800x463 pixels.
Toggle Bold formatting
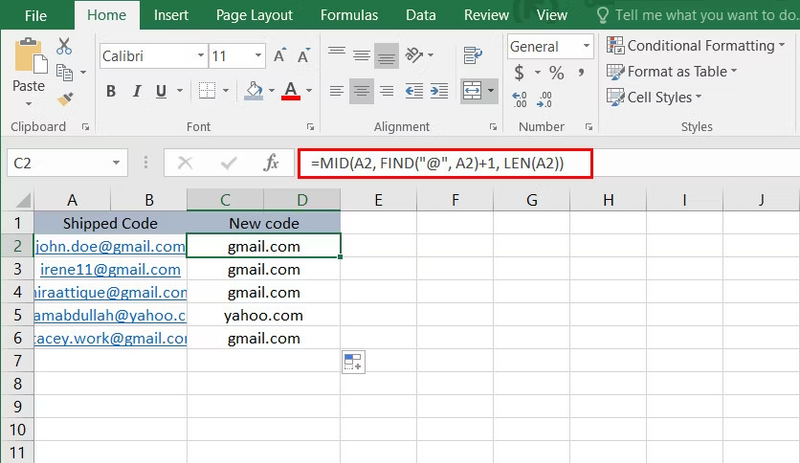click(x=111, y=91)
